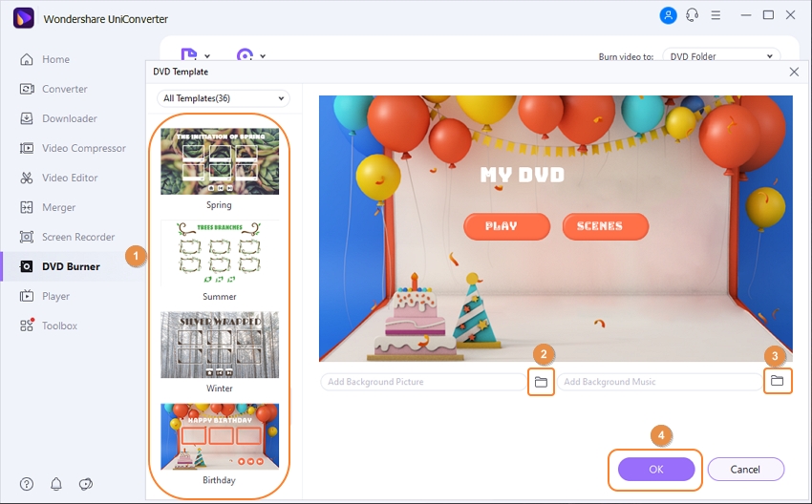Click the user account avatar icon

(x=667, y=16)
